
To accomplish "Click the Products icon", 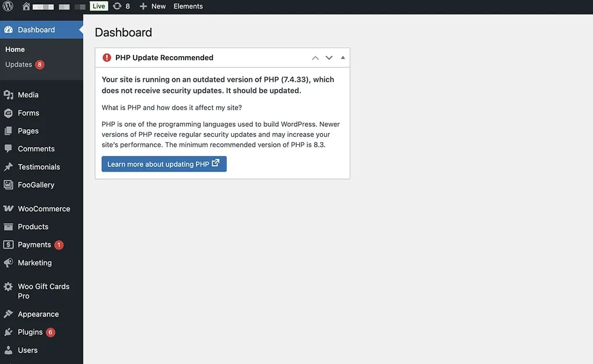I will tap(10, 226).
